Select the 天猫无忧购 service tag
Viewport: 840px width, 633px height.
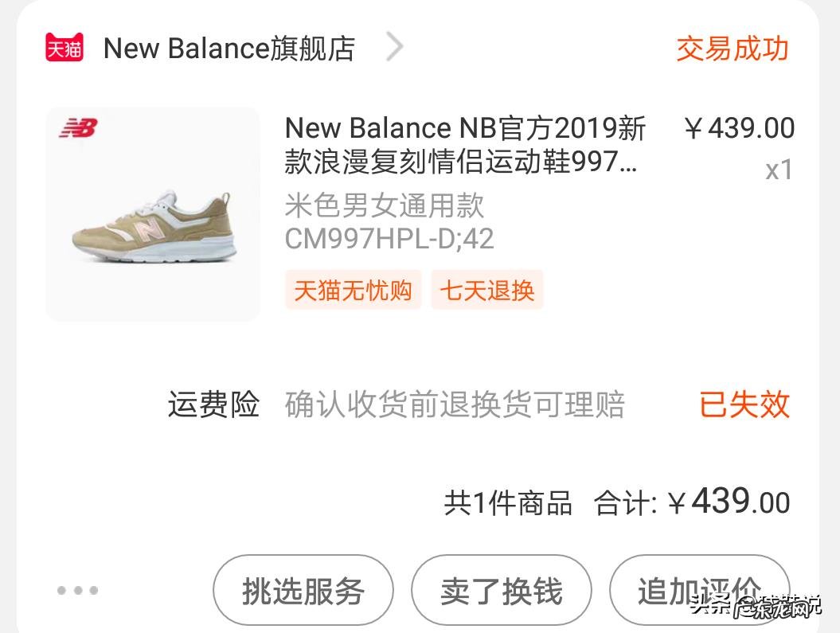[x=353, y=290]
